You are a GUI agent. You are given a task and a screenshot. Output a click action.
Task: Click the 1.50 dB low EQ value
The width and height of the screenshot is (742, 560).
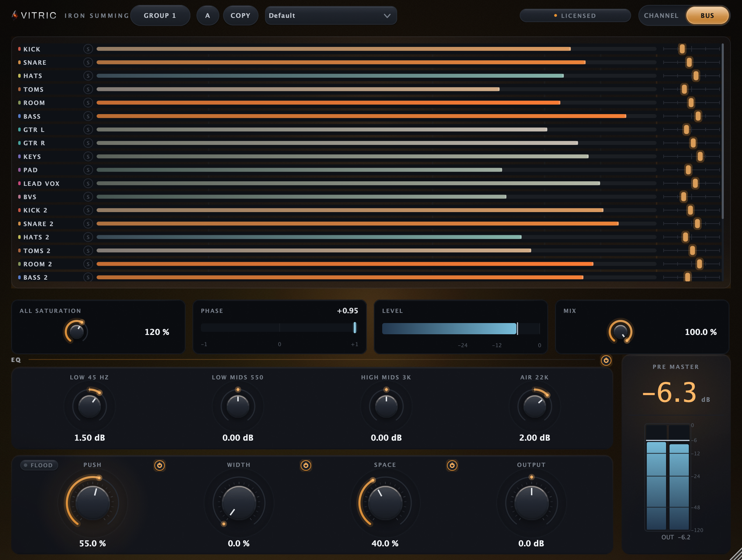[90, 438]
